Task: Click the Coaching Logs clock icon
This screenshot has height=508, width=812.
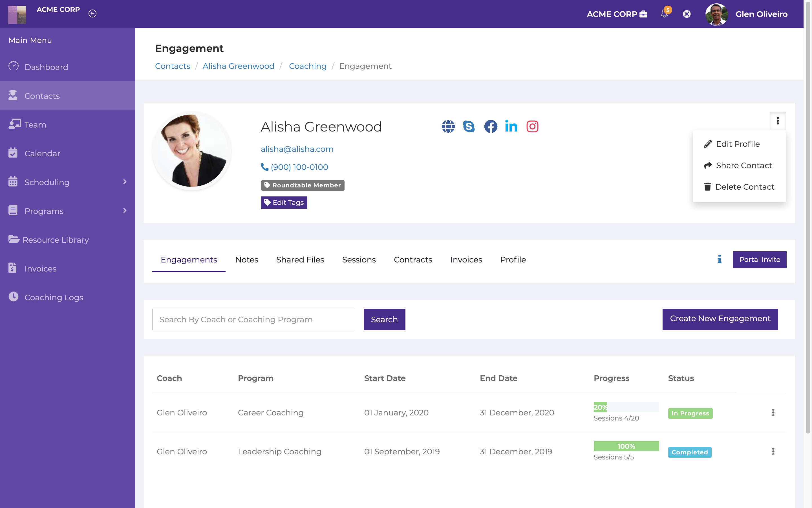Action: click(14, 297)
